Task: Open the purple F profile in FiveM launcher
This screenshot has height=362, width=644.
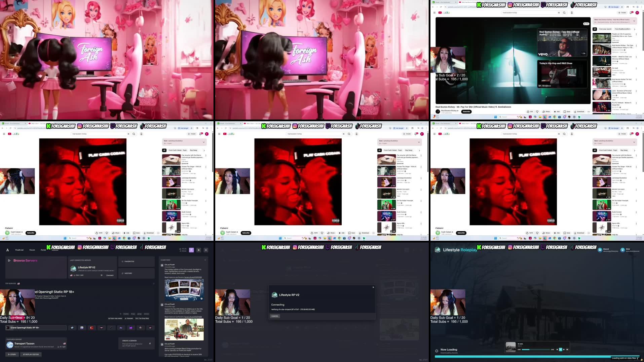Action: pos(191,250)
